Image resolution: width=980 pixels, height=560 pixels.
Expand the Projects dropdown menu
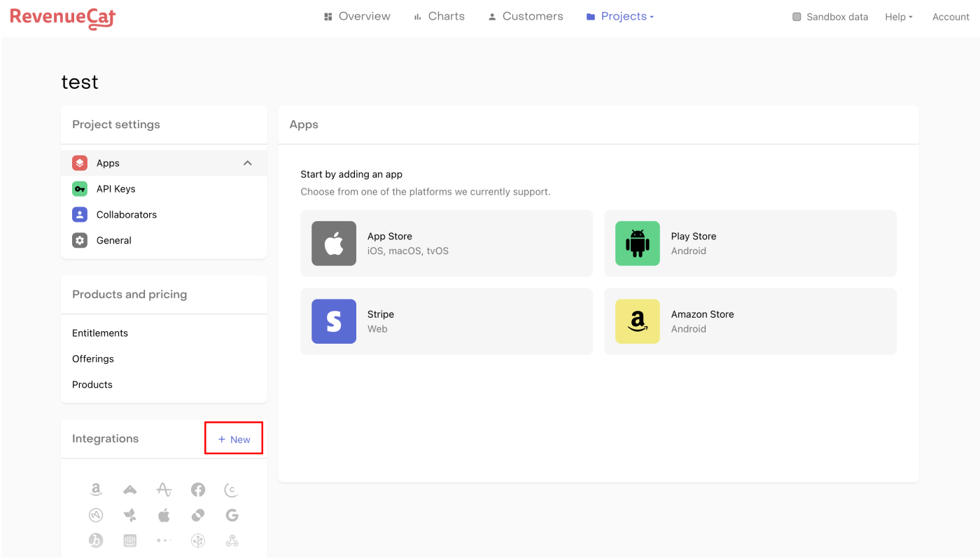point(619,16)
